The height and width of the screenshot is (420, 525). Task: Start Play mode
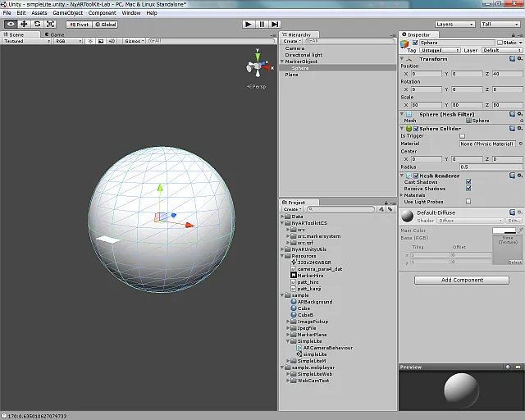[249, 24]
